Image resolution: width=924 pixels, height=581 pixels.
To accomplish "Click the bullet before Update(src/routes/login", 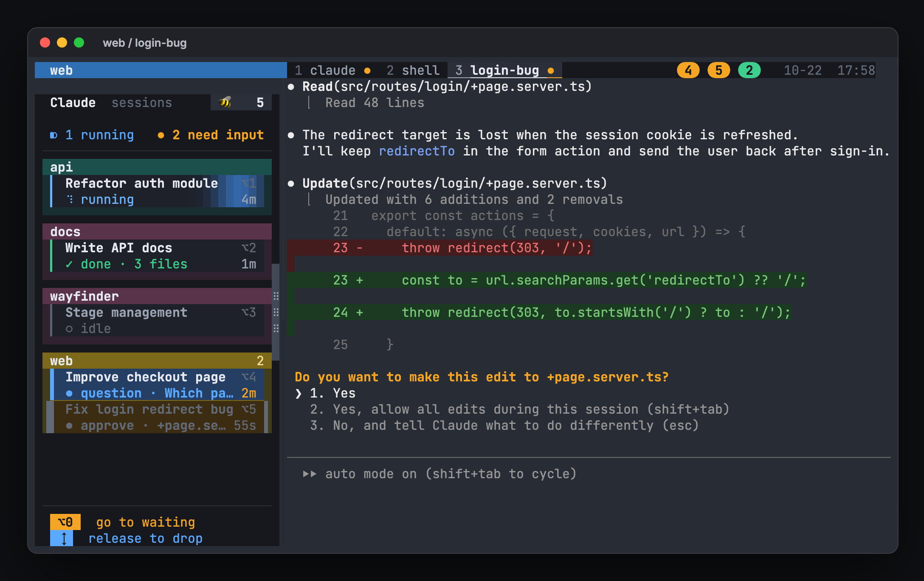I will click(x=291, y=183).
